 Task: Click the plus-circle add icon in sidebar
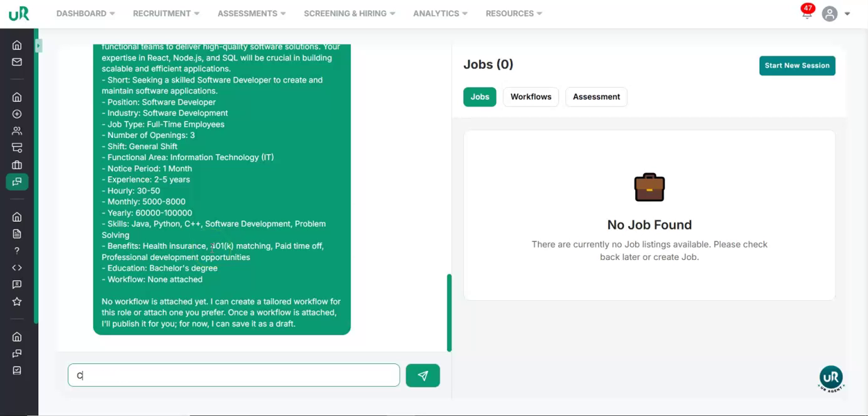click(x=17, y=114)
